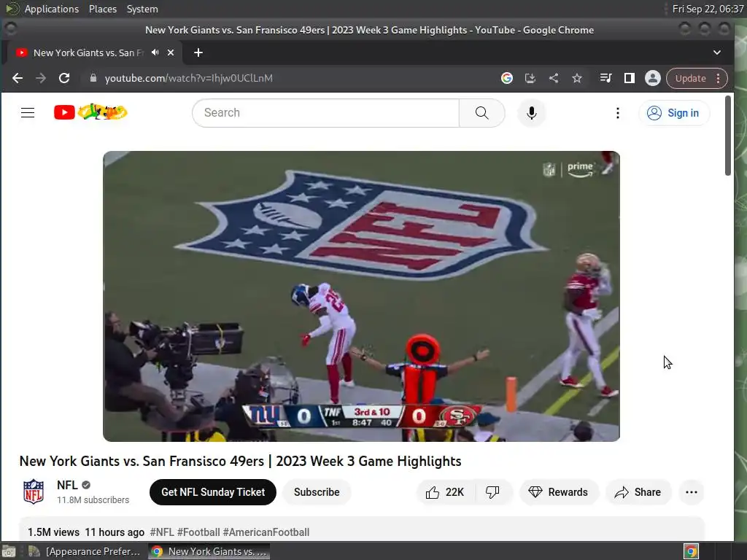Bookmark this tab with the star
747x560 pixels.
[x=577, y=78]
